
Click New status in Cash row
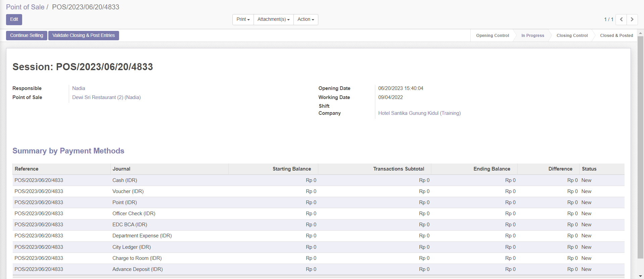(x=586, y=180)
